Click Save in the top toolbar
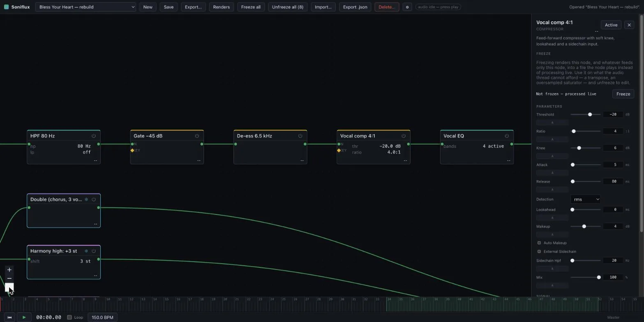The height and width of the screenshot is (322, 644). (169, 7)
